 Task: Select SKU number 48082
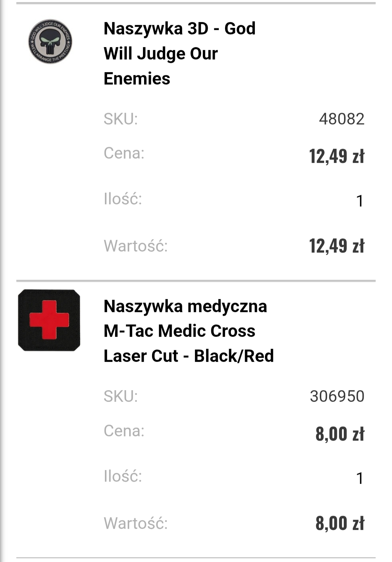pyautogui.click(x=342, y=119)
